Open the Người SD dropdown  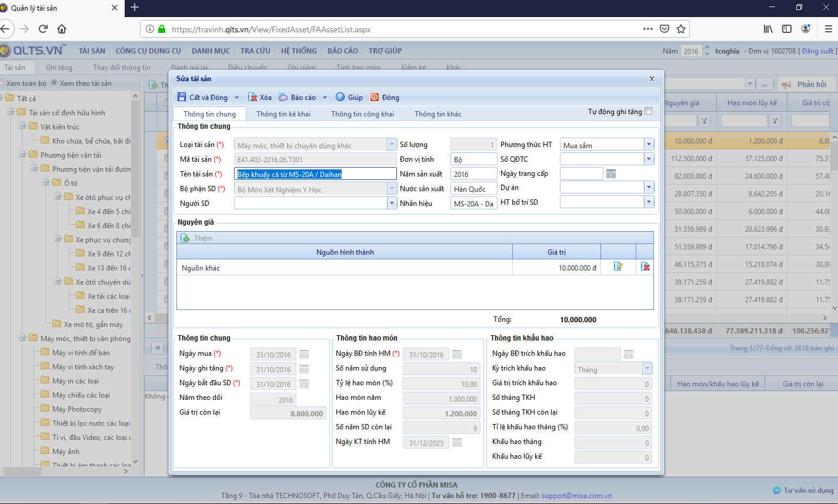click(x=392, y=203)
